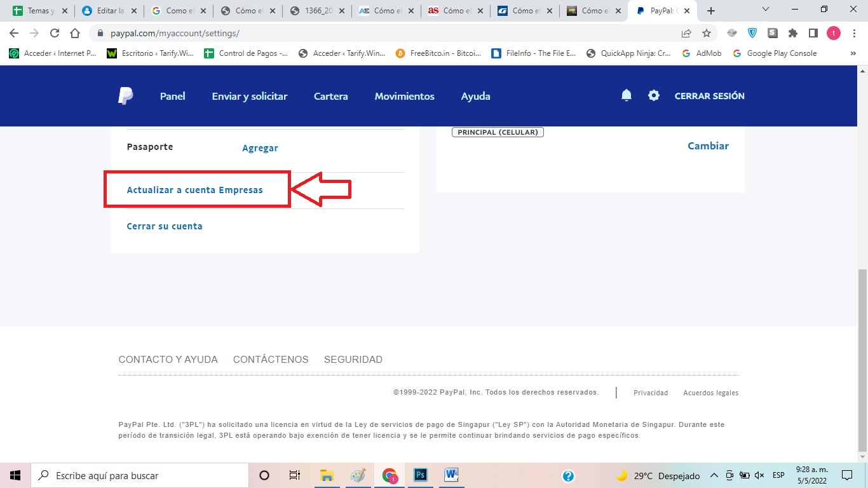Open volume control in system tray
868x488 pixels.
pos(760,476)
